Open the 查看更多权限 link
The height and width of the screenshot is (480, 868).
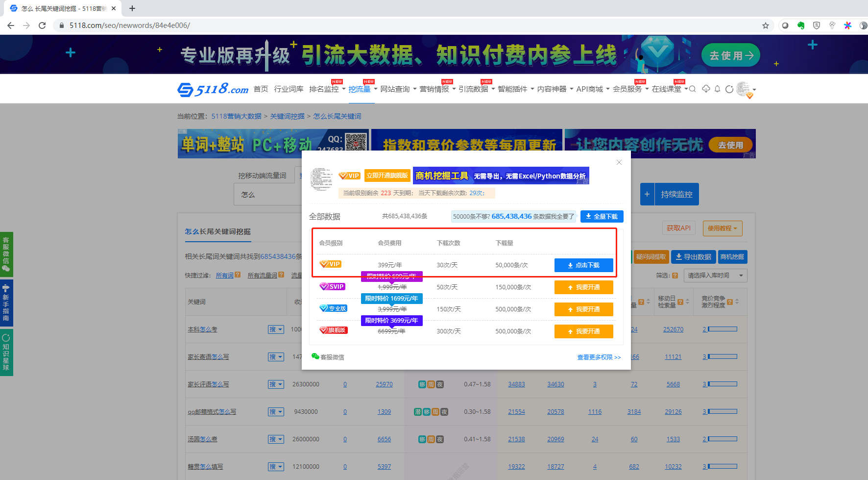click(x=599, y=357)
